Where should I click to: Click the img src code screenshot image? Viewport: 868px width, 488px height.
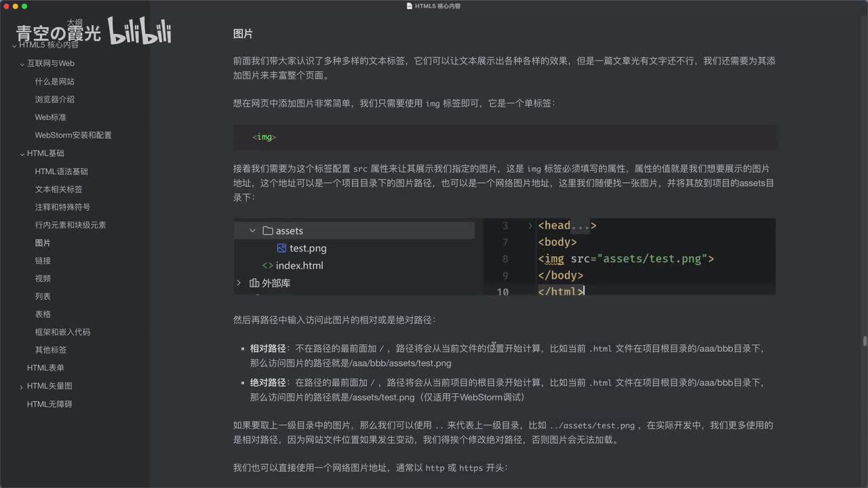tap(629, 257)
